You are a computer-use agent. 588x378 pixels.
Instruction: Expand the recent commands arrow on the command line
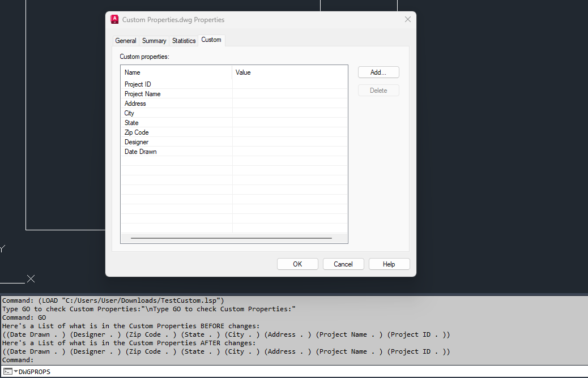click(16, 371)
